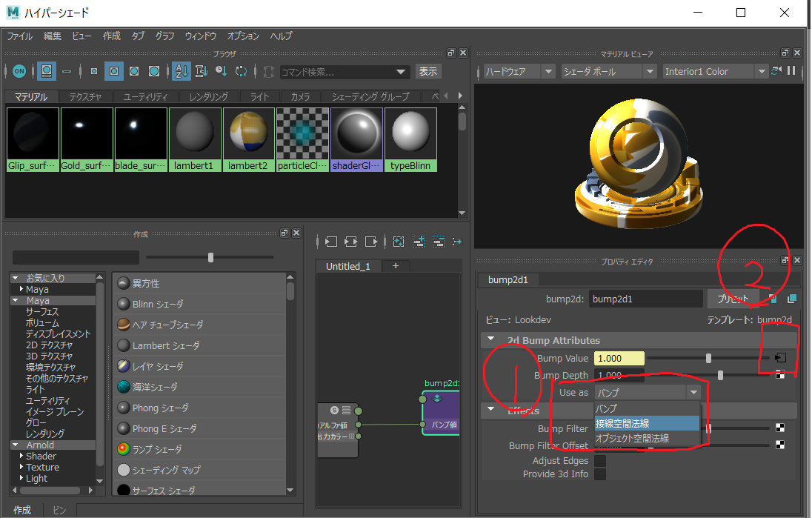812x518 pixels.
Task: Float the Create (作成) panel
Action: click(284, 233)
